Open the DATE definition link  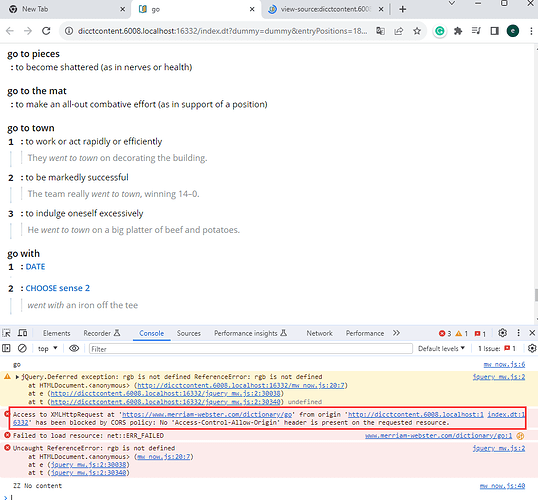click(x=35, y=267)
